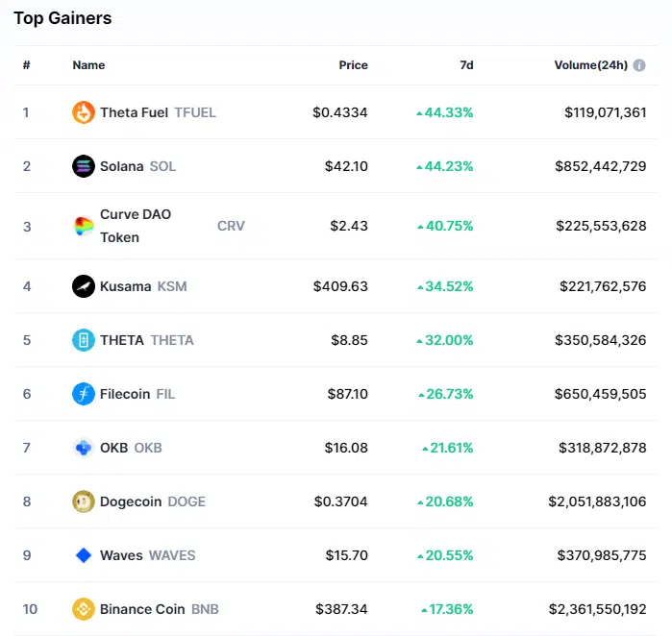Click the Kusama bird icon
Viewport: 672px width, 636px height.
click(x=84, y=286)
